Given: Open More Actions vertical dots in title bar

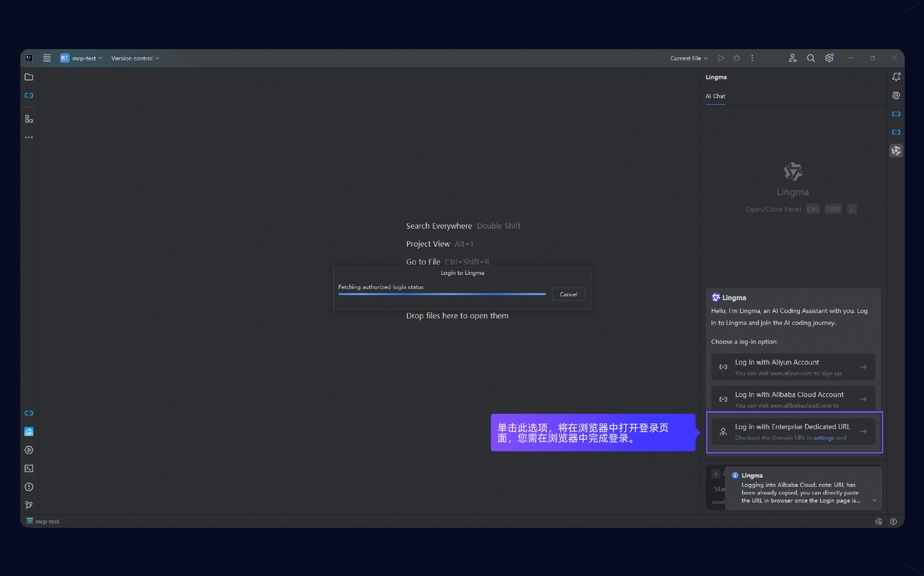Looking at the screenshot, I should click(x=752, y=58).
